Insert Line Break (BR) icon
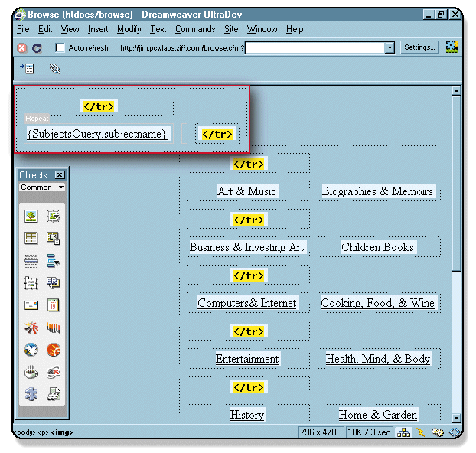 click(x=54, y=282)
